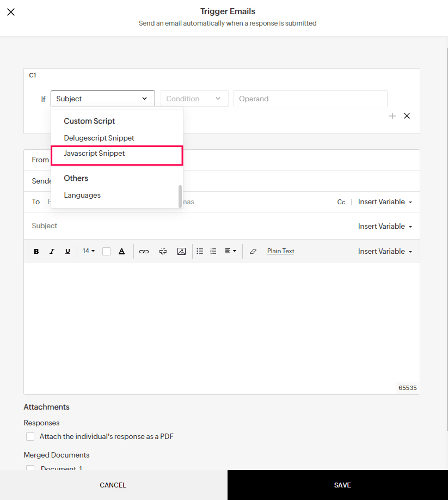Remove condition C1 with X icon
448x500 pixels.
coord(407,116)
